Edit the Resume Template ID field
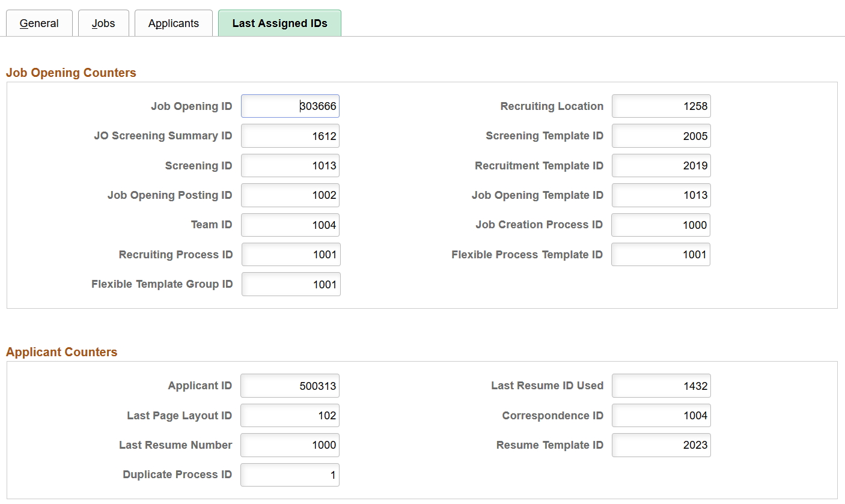845x504 pixels. (x=661, y=445)
